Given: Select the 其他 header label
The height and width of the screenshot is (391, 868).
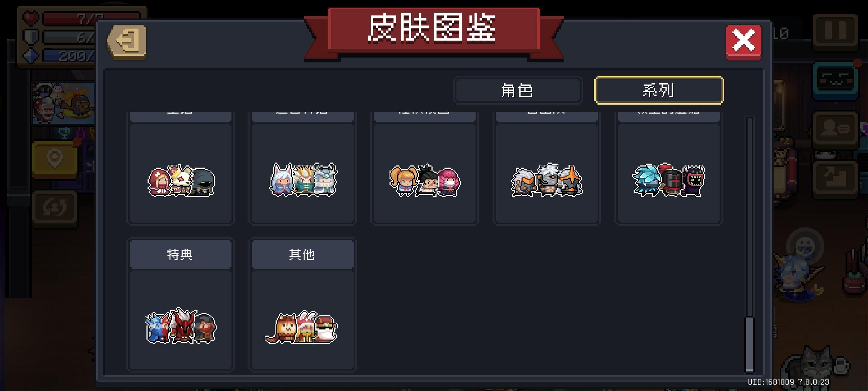Looking at the screenshot, I should [x=302, y=255].
